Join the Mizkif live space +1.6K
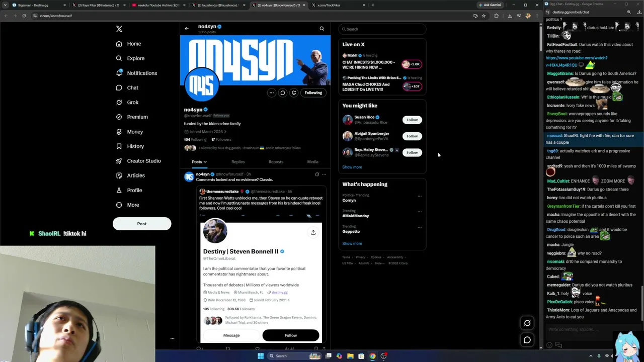The width and height of the screenshot is (644, 362). click(x=411, y=64)
